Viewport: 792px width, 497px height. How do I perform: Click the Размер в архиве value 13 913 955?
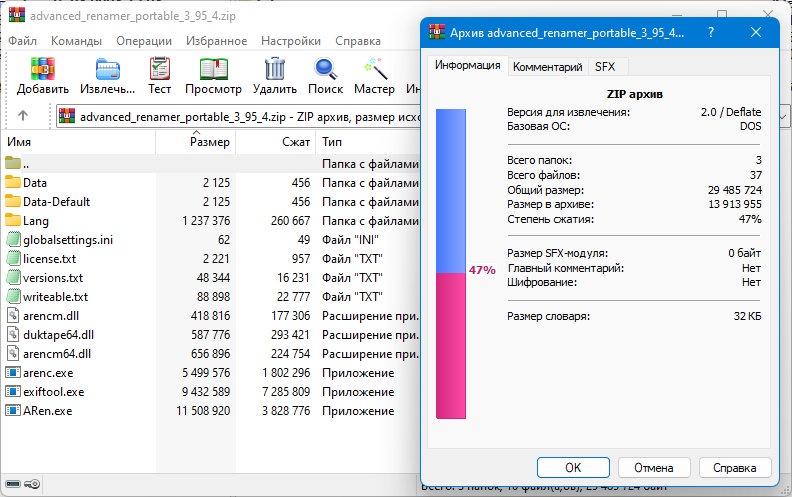[x=735, y=204]
